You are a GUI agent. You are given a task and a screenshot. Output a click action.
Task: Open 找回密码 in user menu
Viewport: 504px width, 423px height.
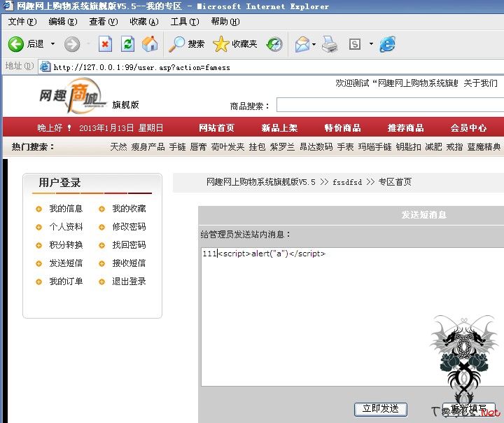click(x=129, y=245)
